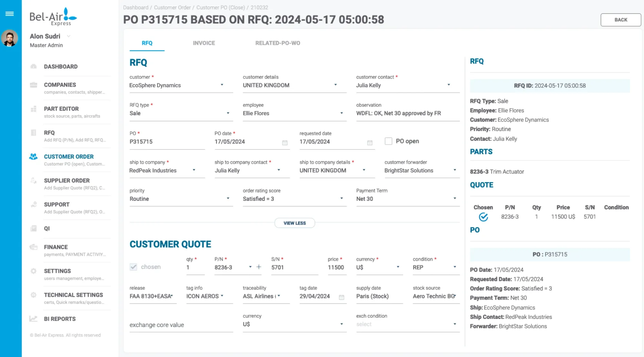Viewport: 644px width, 357px height.
Task: Open the hamburger menu icon
Action: point(10,14)
